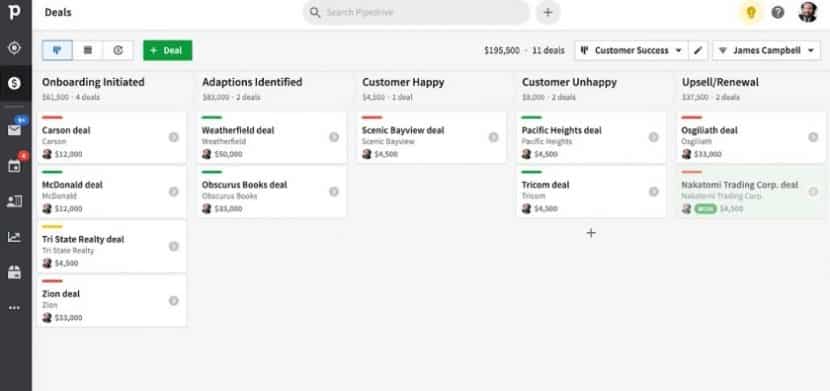Switch to list view
830x391 pixels.
point(88,50)
